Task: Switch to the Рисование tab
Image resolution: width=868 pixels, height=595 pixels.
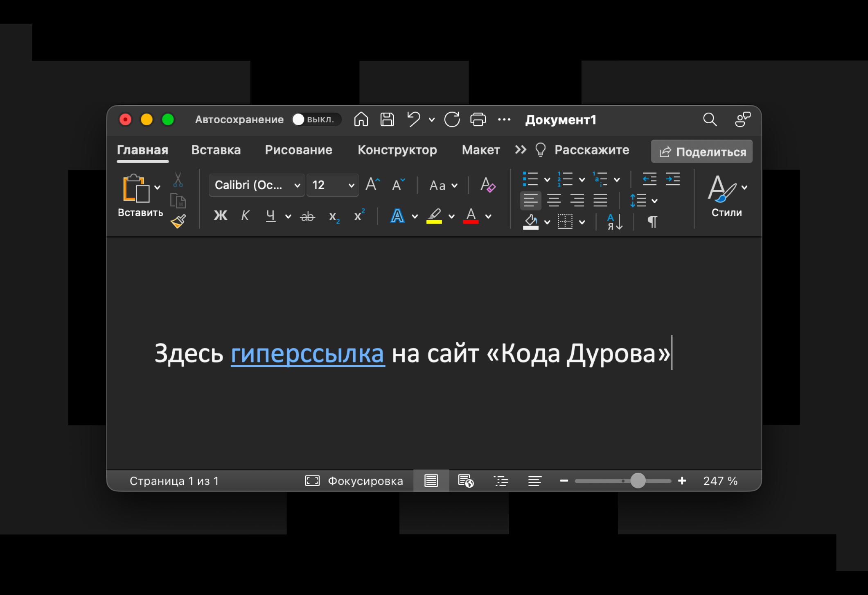Action: tap(299, 150)
